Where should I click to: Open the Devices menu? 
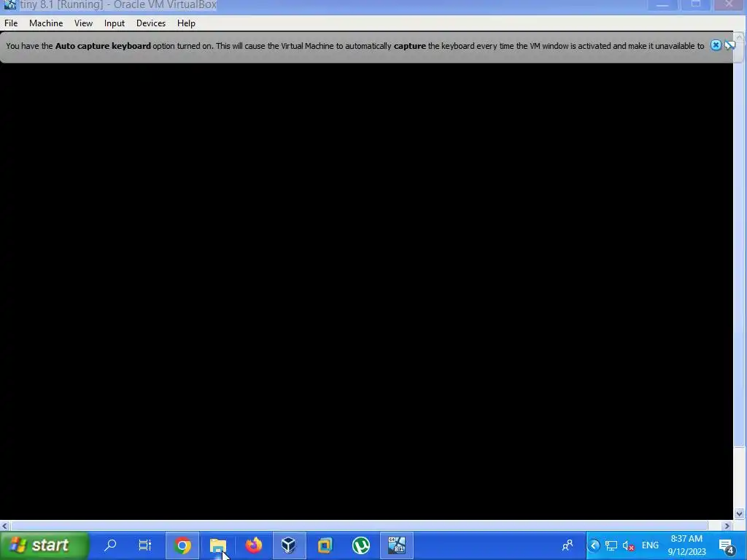[151, 23]
